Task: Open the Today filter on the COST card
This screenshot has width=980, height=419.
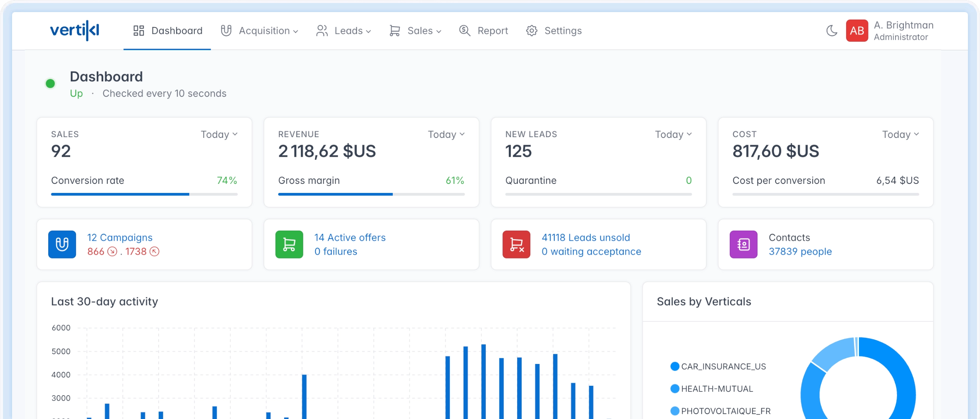Action: pos(900,134)
